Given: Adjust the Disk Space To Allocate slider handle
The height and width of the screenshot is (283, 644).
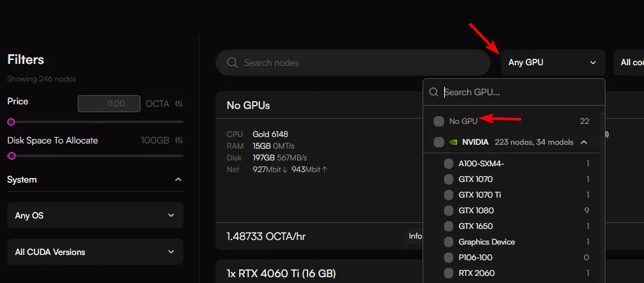Looking at the screenshot, I should pos(12,156).
